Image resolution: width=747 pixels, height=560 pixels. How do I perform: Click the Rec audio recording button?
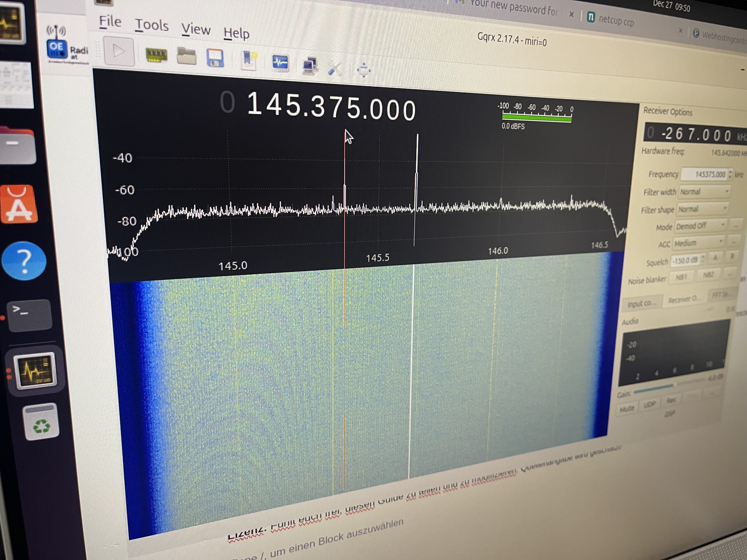pyautogui.click(x=672, y=401)
